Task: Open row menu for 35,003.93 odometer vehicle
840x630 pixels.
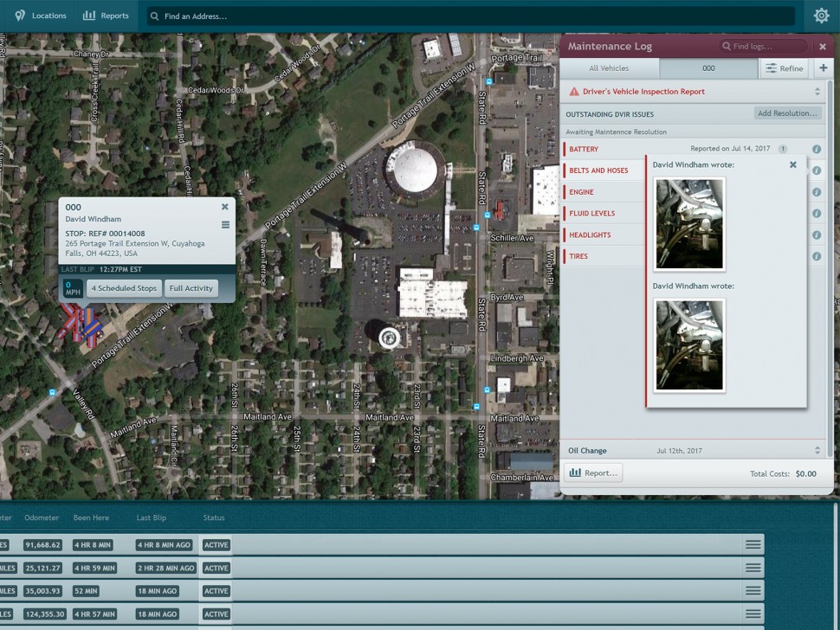Action: pos(753,591)
